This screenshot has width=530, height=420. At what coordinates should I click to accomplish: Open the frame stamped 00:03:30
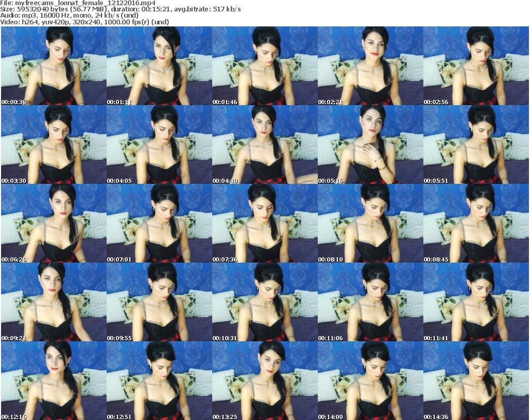pyautogui.click(x=54, y=144)
